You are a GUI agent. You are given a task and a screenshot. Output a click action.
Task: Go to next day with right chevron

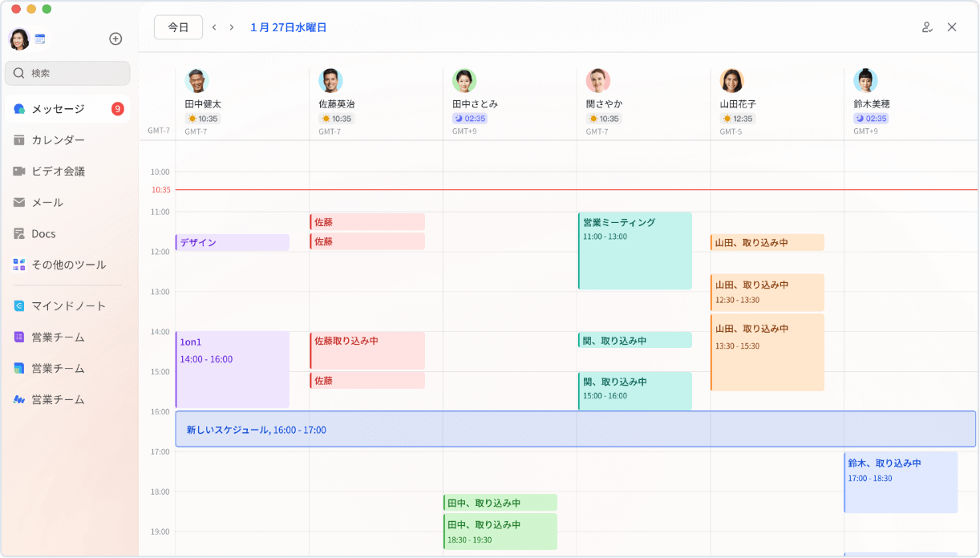232,27
